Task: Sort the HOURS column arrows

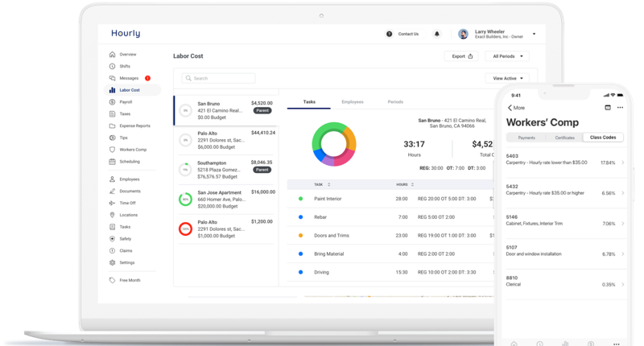Action: (x=412, y=185)
